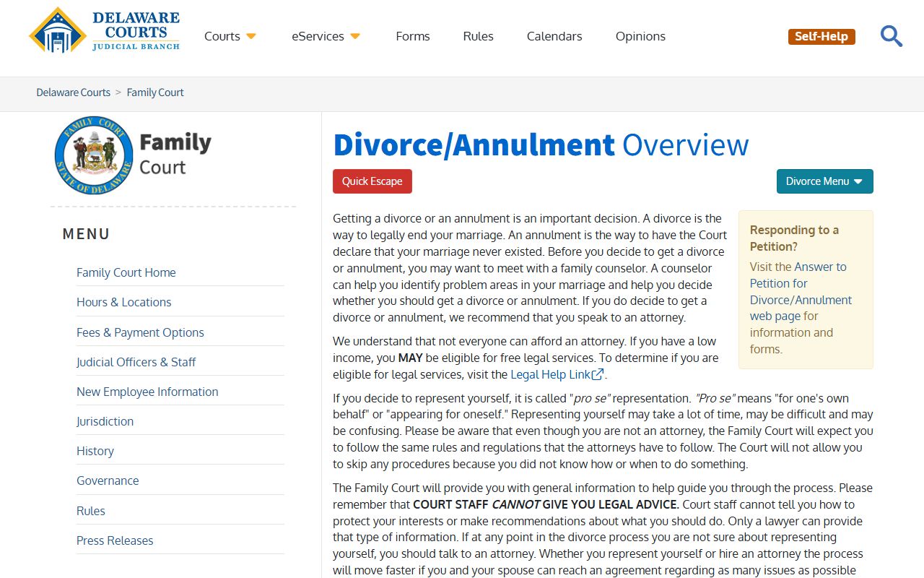Open the Divorce Menu dropdown
Screen dimensions: 924x578
pyautogui.click(x=824, y=181)
